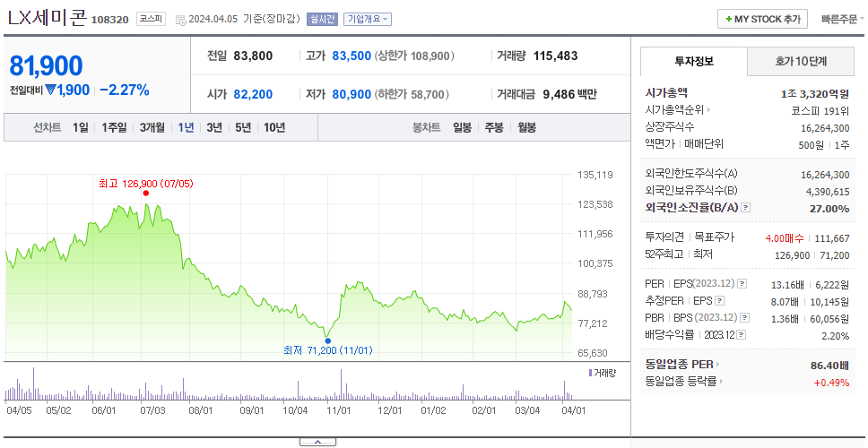The height and width of the screenshot is (448, 868).
Task: Click the stock code 108320
Action: [109, 20]
